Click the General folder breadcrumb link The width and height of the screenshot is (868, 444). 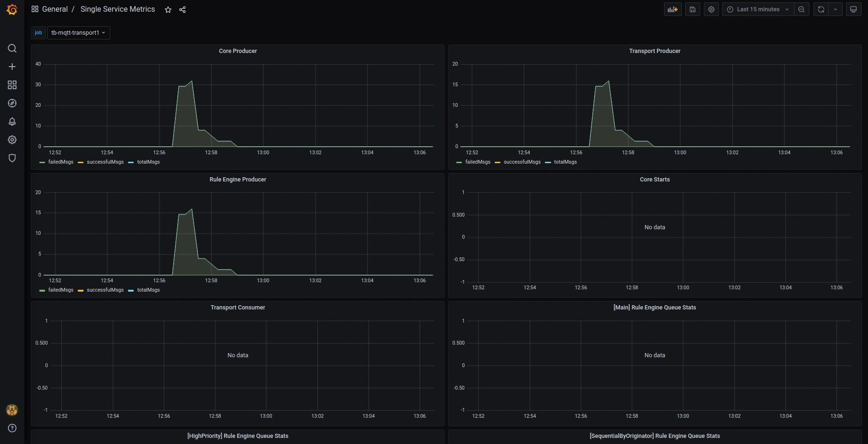(55, 9)
